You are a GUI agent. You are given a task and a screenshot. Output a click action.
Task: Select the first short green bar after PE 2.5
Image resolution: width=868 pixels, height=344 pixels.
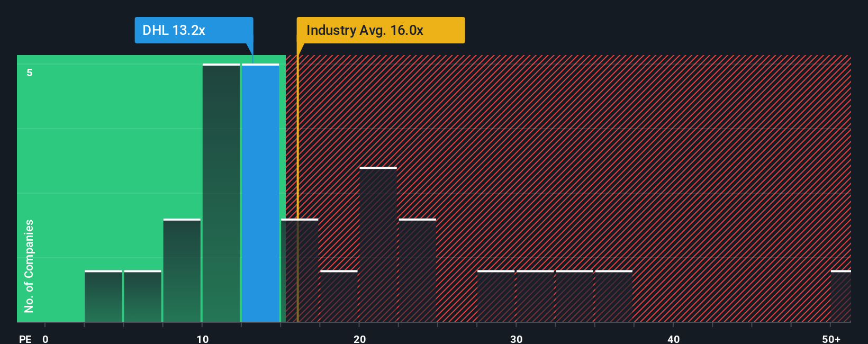coord(103,296)
